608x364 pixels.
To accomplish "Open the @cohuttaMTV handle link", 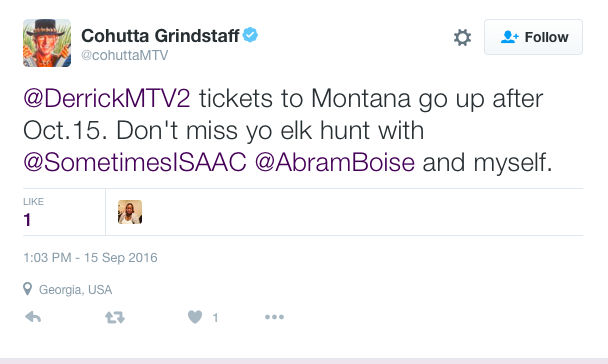I will [124, 55].
